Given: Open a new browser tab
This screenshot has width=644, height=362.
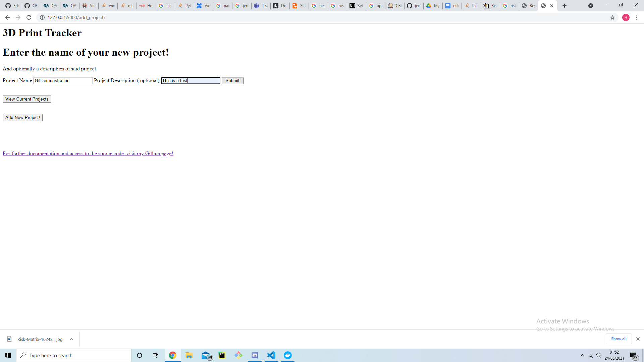Looking at the screenshot, I should [565, 5].
